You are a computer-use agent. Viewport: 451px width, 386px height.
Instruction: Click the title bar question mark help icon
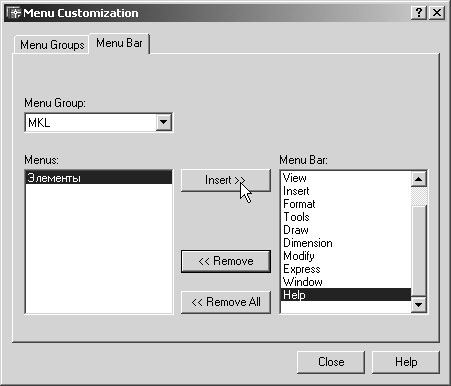click(419, 13)
